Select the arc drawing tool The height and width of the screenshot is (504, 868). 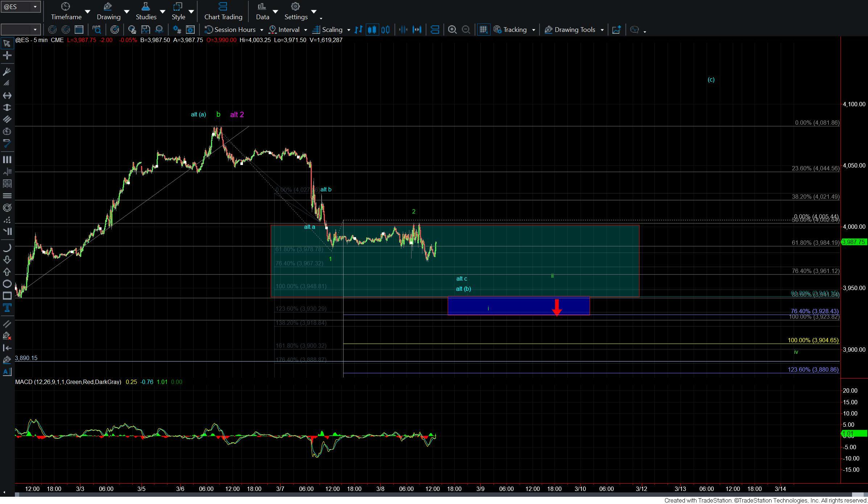7,248
